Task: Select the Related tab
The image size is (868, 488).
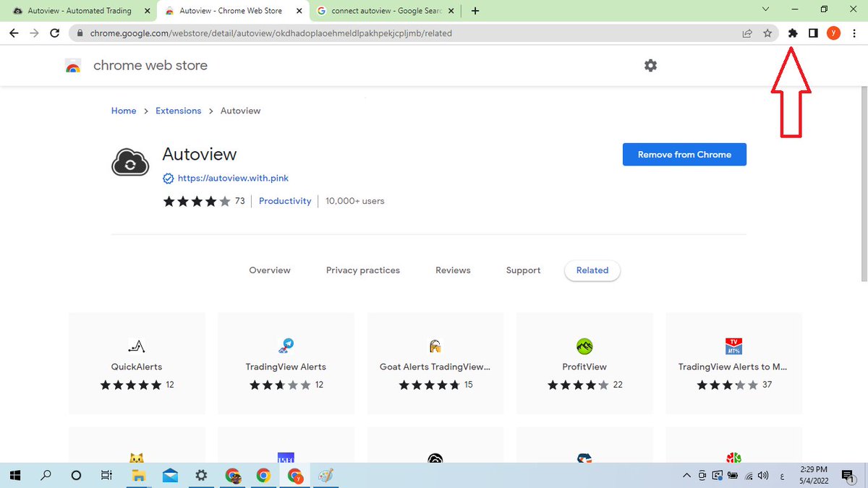Action: (592, 270)
